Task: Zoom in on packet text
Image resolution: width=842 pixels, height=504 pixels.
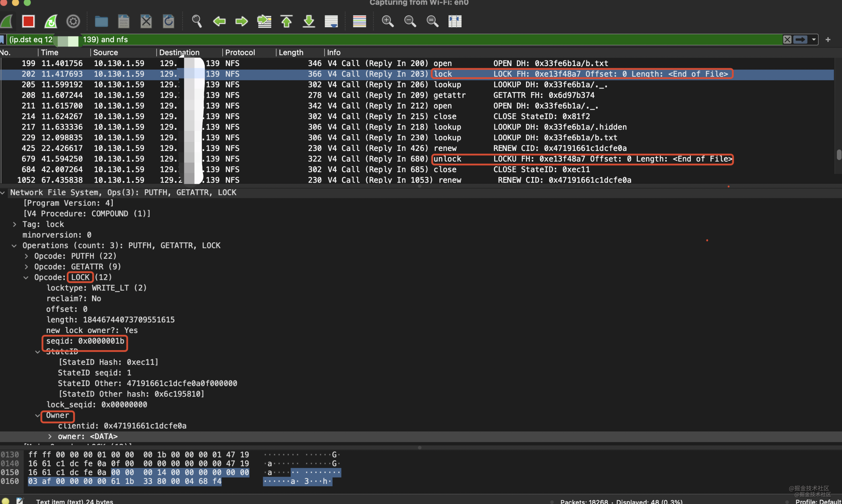Action: pyautogui.click(x=388, y=21)
